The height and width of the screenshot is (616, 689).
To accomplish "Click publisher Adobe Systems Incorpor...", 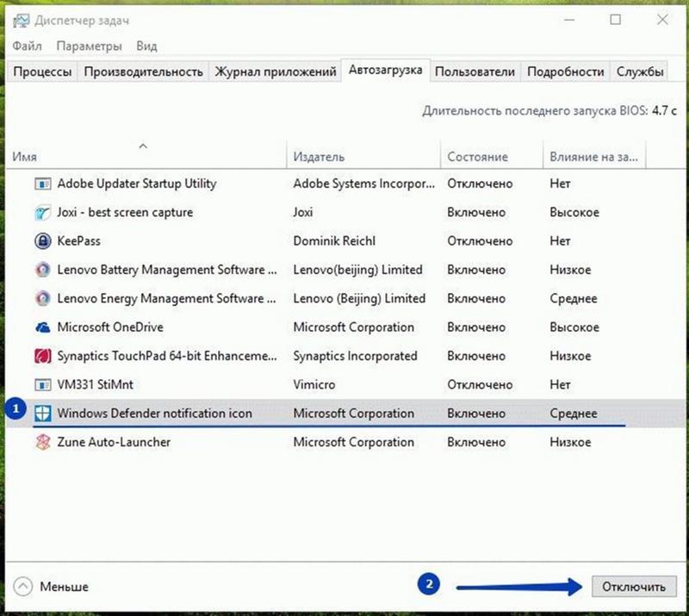I will coord(363,184).
